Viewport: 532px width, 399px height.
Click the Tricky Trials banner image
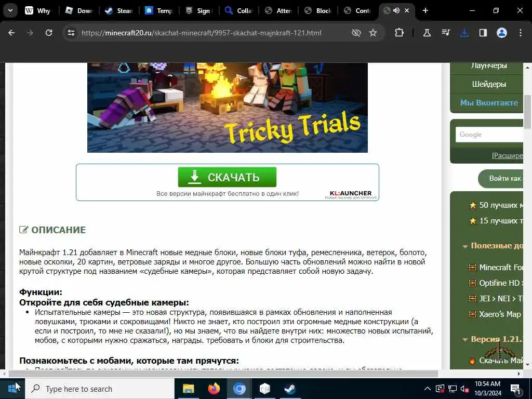pyautogui.click(x=228, y=108)
